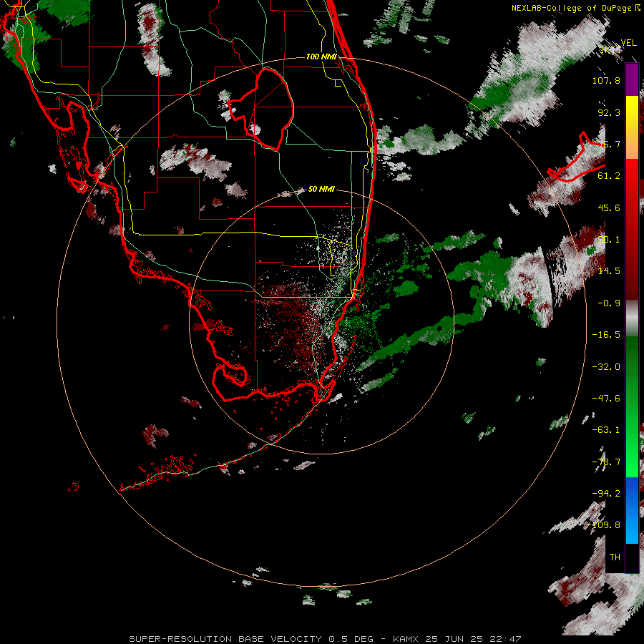This screenshot has height=644, width=644.
Task: Pick the purple segment atop the velocity scale
Action: pyautogui.click(x=632, y=79)
